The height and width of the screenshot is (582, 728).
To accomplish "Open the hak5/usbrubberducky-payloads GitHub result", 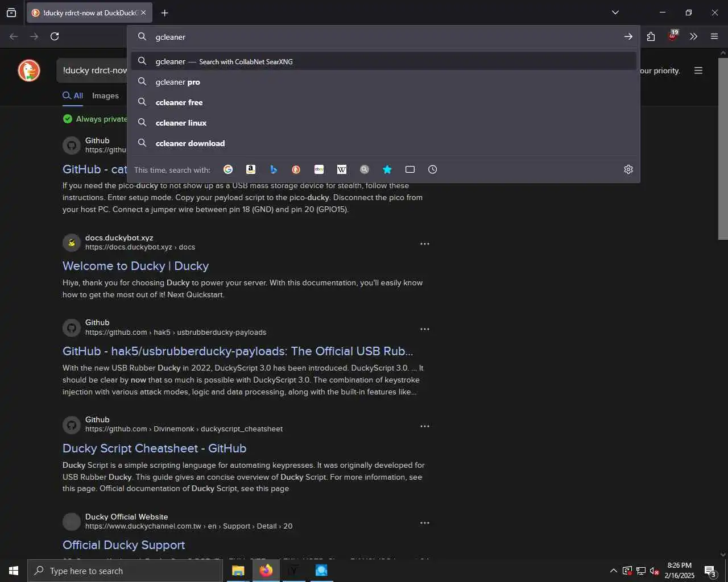I will click(x=238, y=351).
